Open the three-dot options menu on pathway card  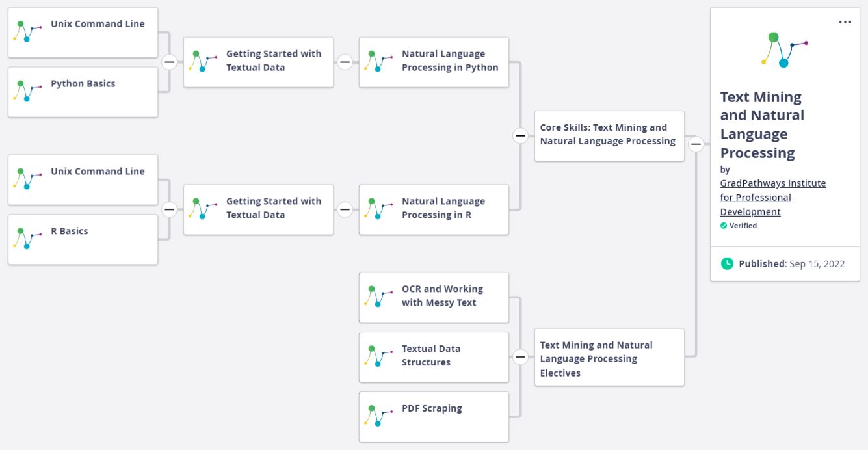pyautogui.click(x=845, y=22)
